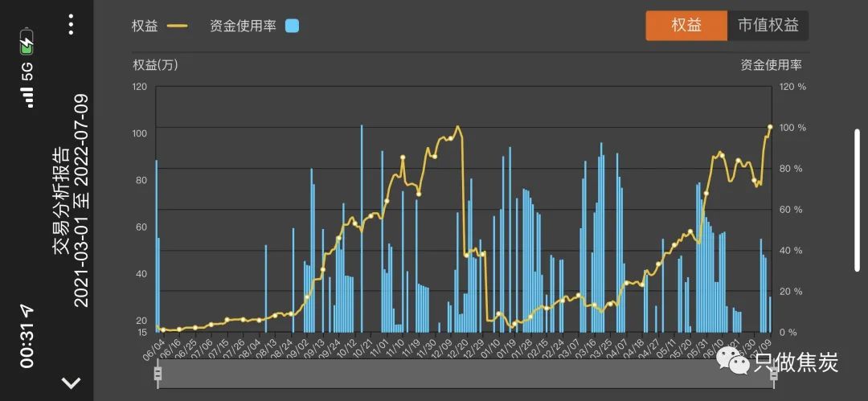
Task: Click the 交易分析报告 title
Action: [61, 201]
